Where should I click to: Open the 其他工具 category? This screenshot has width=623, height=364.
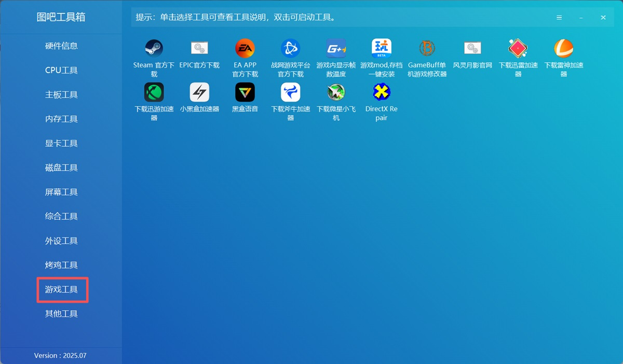coord(61,313)
